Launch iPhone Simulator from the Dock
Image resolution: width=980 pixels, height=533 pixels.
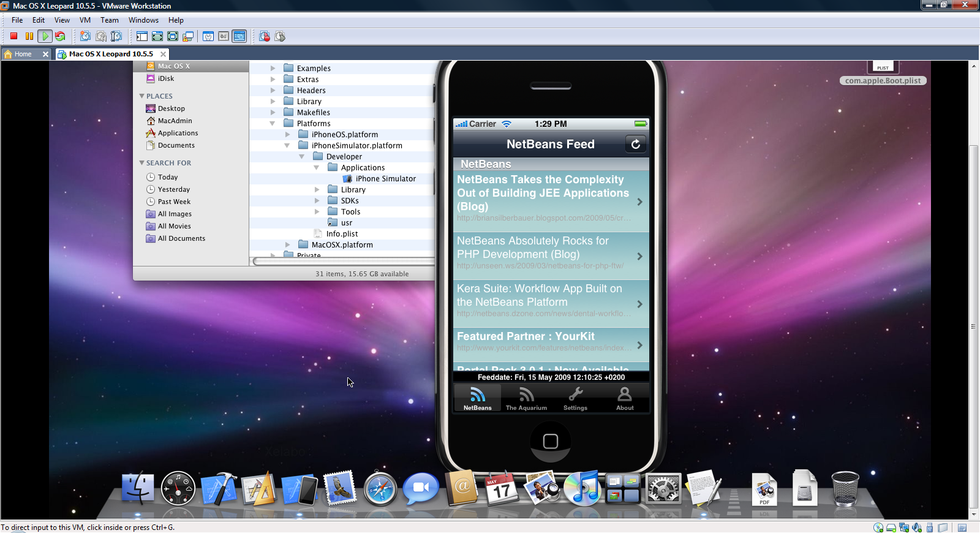pos(300,490)
